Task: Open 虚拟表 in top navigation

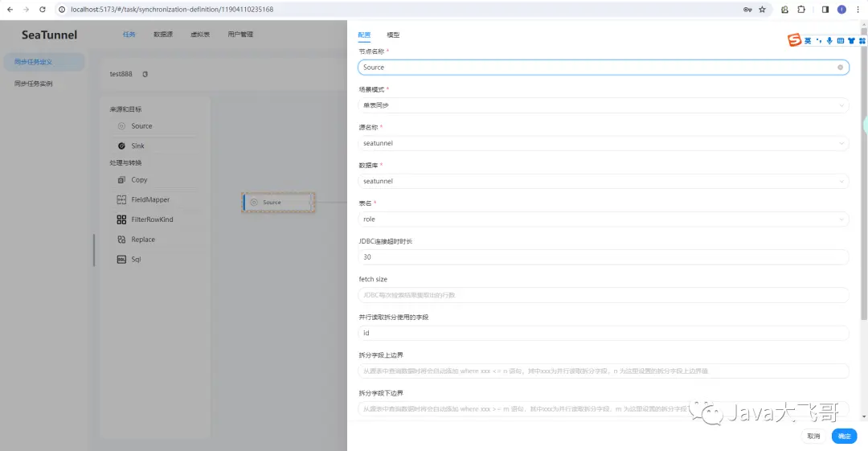Action: pyautogui.click(x=200, y=35)
